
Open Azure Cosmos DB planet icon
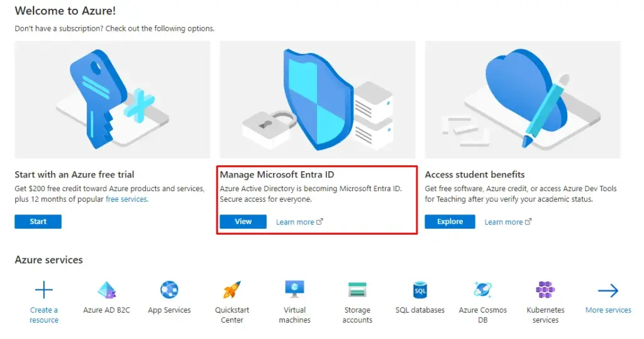coord(482,290)
